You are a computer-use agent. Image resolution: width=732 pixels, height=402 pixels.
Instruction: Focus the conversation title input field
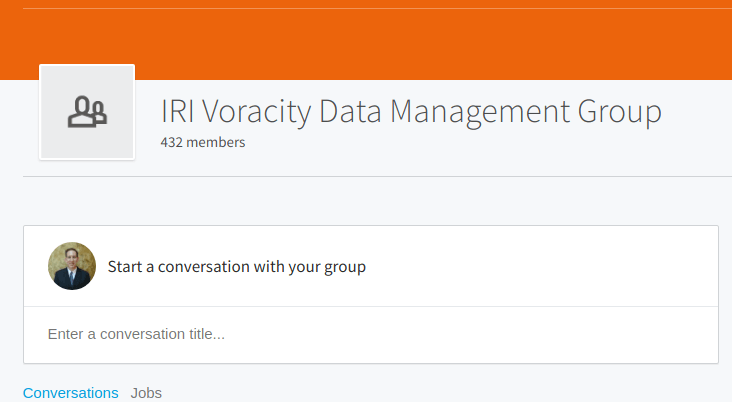coord(371,334)
